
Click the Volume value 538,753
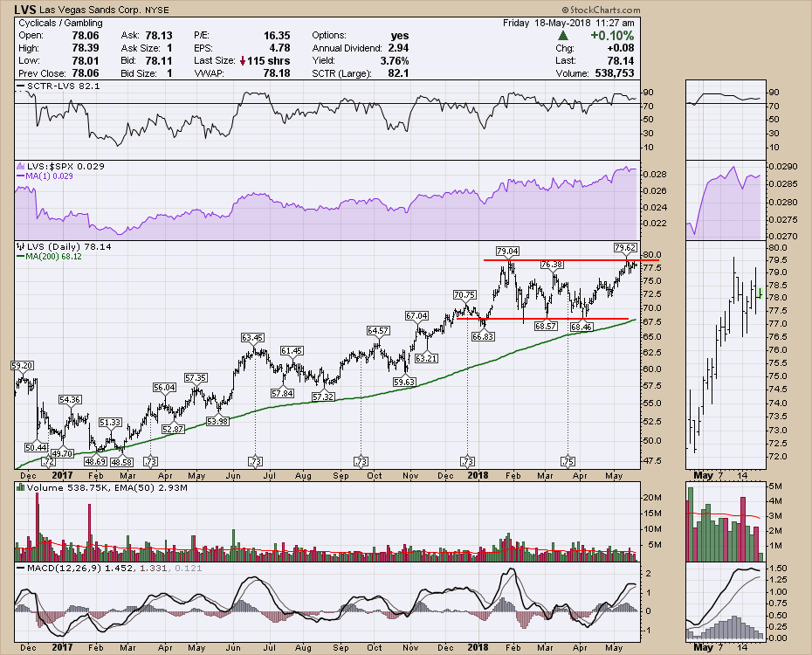tap(614, 73)
